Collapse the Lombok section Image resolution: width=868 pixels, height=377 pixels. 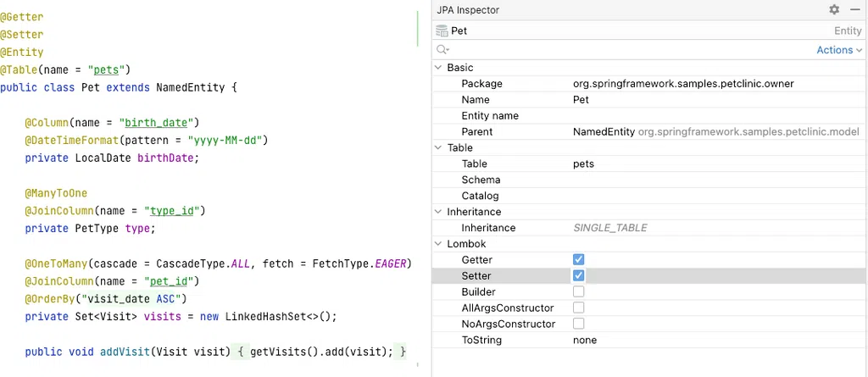pos(438,244)
